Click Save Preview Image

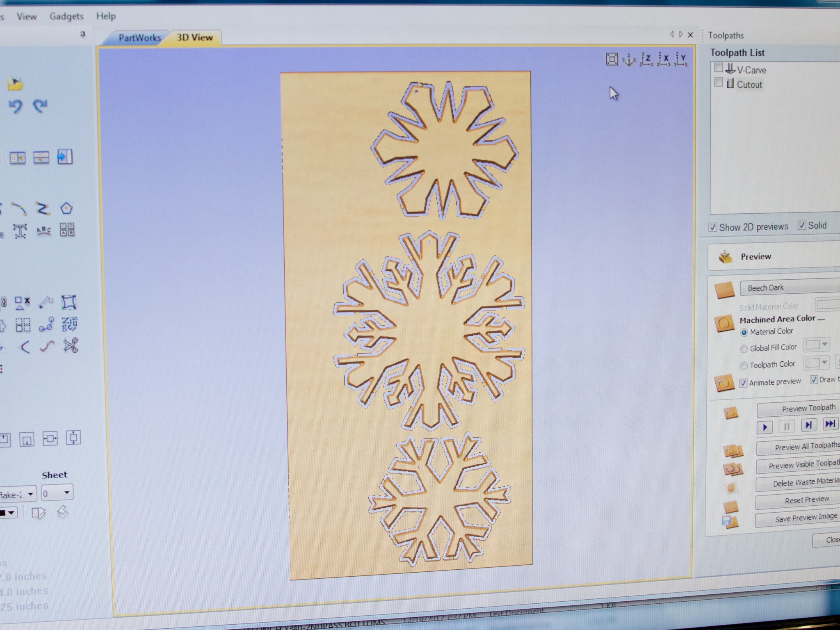[x=806, y=517]
